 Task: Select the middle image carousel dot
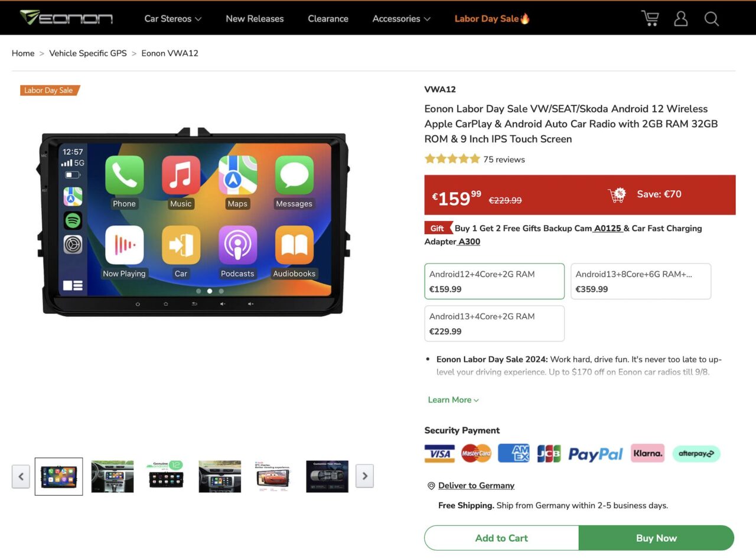click(x=210, y=291)
